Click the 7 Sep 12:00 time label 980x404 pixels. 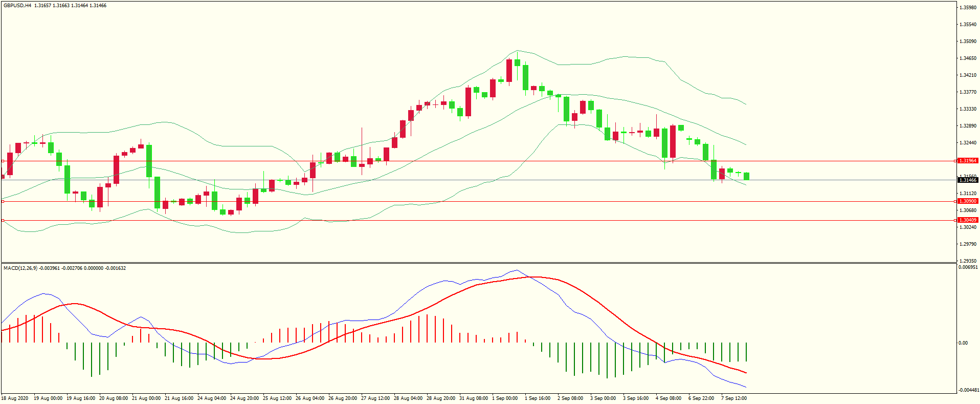734,398
